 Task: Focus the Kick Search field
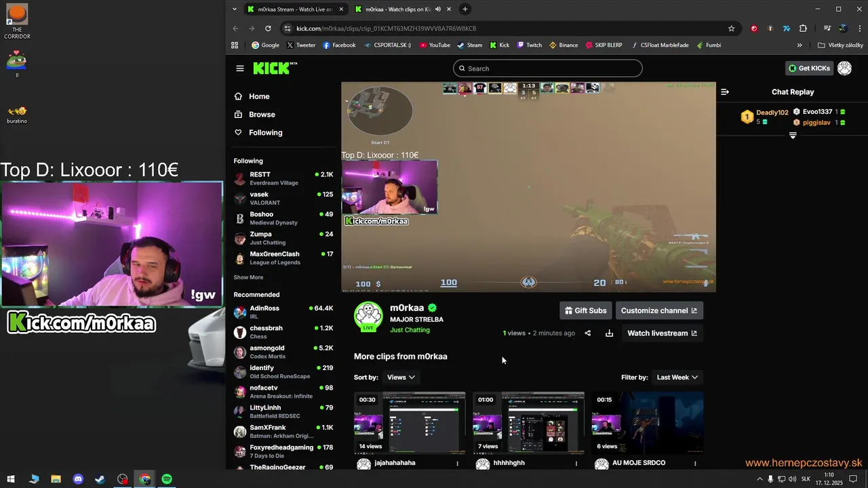pos(548,68)
